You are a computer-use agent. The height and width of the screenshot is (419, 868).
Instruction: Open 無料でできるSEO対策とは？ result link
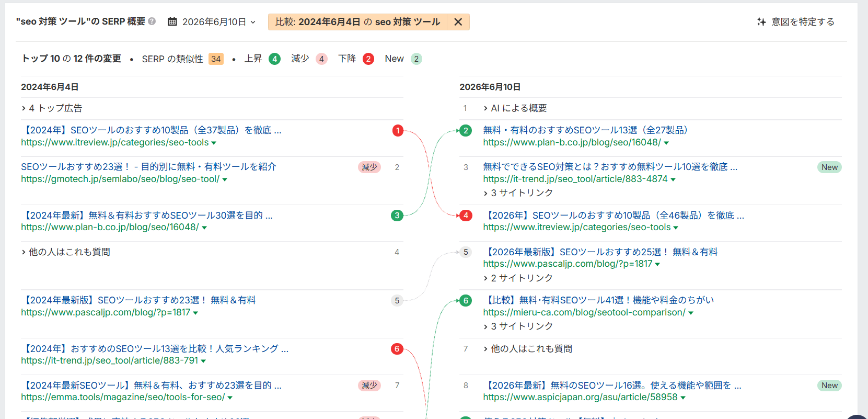pyautogui.click(x=610, y=167)
